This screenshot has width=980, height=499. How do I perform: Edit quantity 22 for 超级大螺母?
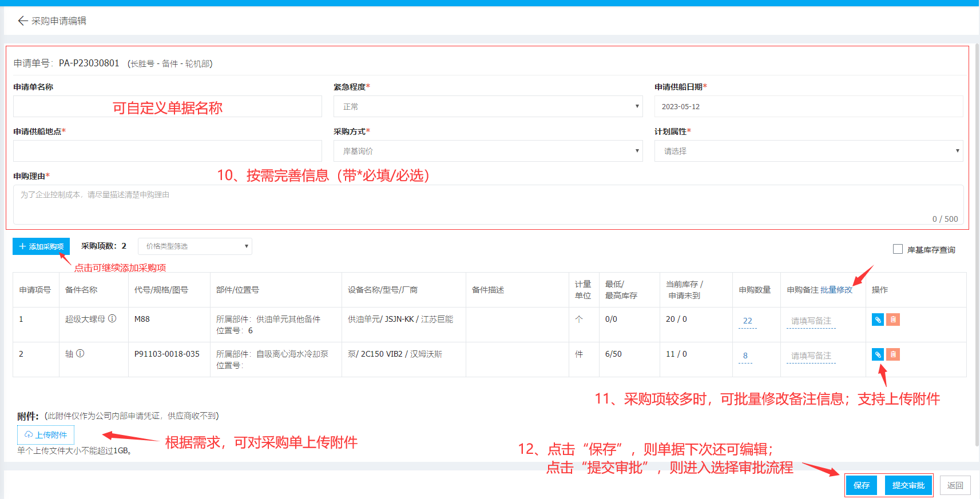(748, 321)
